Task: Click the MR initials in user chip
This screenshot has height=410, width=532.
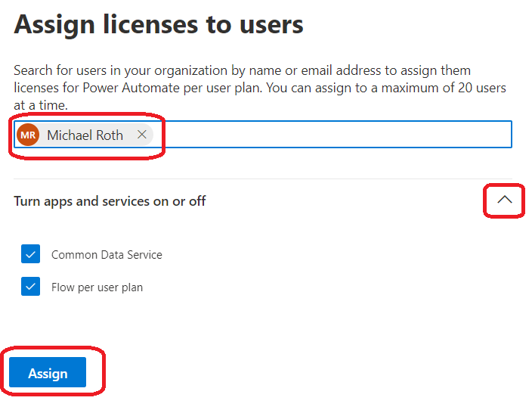Action: [28, 135]
